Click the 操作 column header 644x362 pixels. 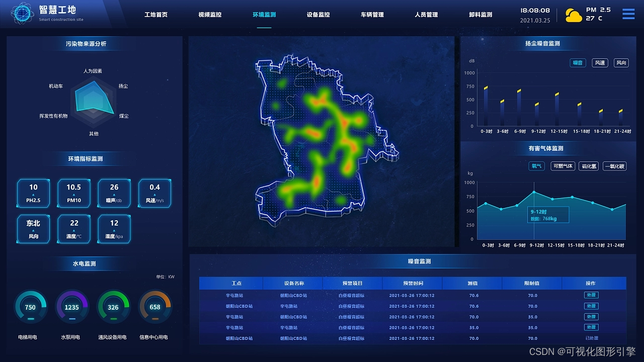tap(591, 284)
